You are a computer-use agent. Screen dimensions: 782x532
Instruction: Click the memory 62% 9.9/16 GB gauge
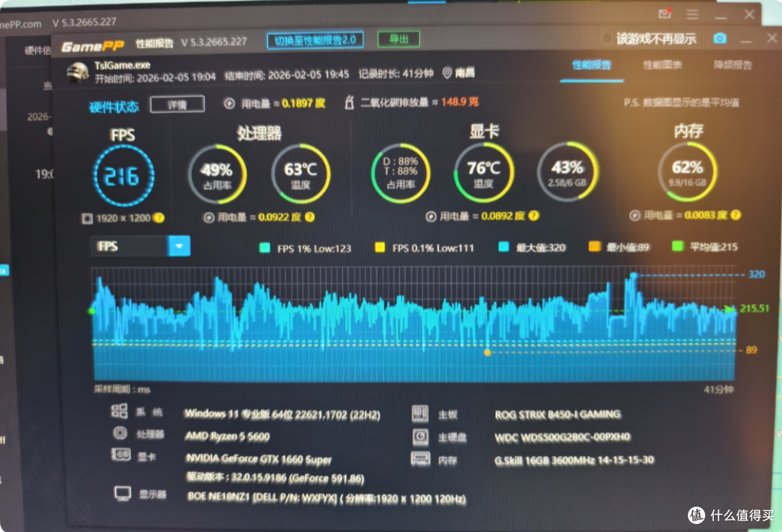pos(687,172)
